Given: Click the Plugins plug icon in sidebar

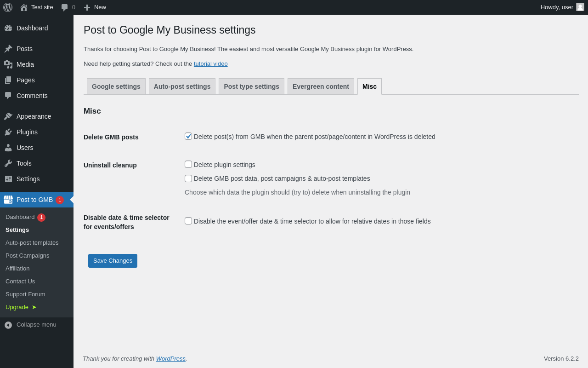Looking at the screenshot, I should (x=8, y=132).
